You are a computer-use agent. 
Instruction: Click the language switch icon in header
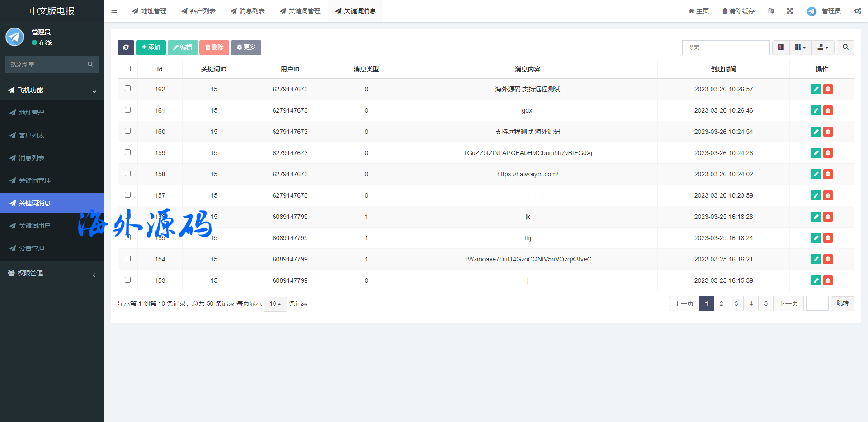(x=771, y=11)
